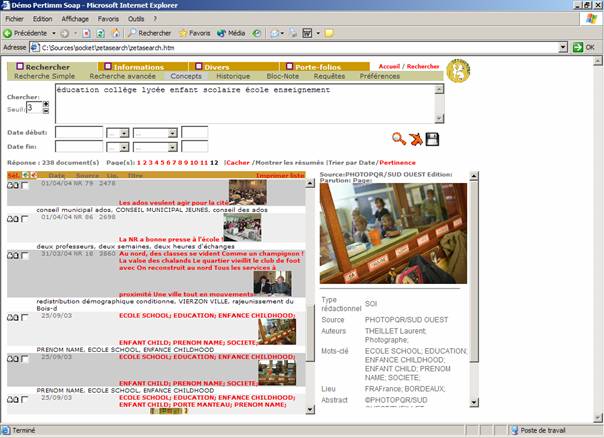604x438 pixels.
Task: Open the Outils menu
Action: [136, 19]
